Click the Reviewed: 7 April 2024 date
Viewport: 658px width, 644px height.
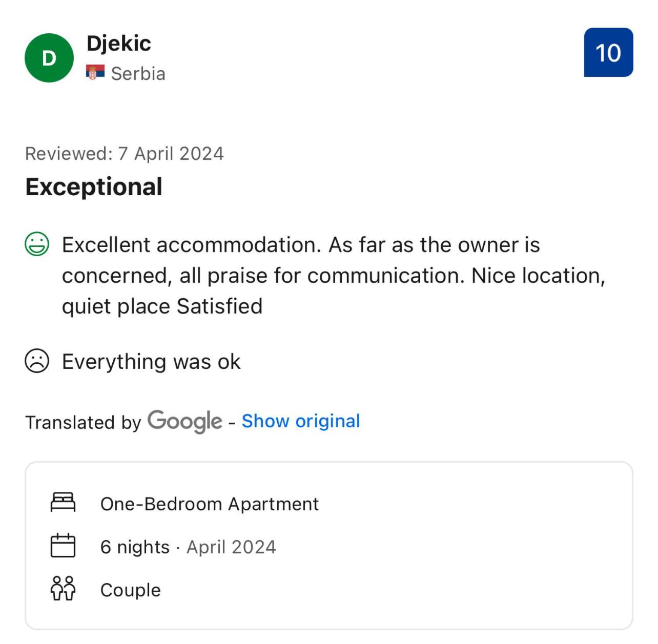[x=125, y=154]
